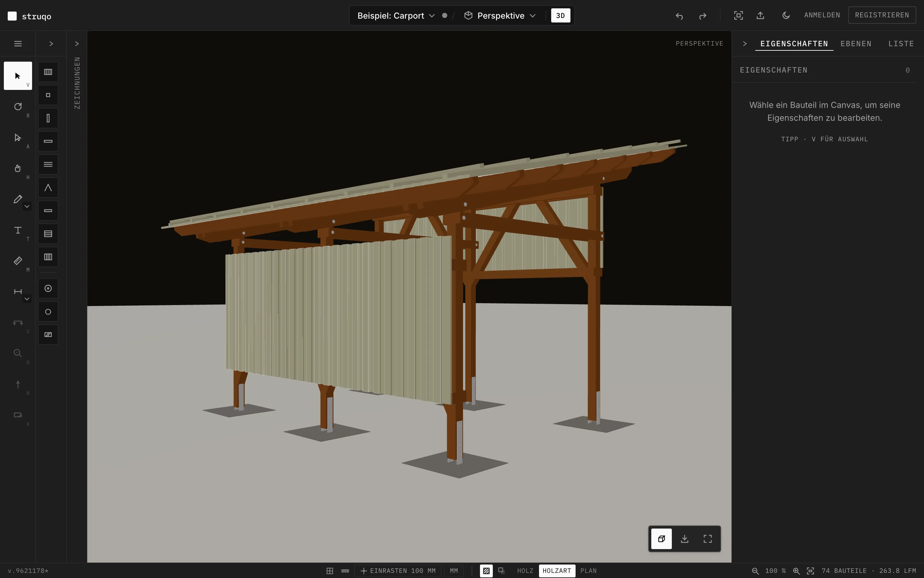
Task: Click the label tag tool (X)
Action: tap(18, 415)
